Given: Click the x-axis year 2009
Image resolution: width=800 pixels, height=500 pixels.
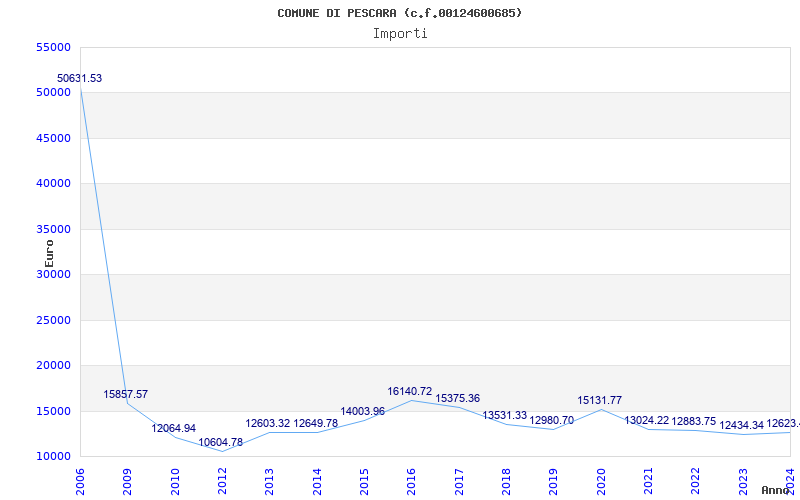Looking at the screenshot, I should [x=128, y=482].
